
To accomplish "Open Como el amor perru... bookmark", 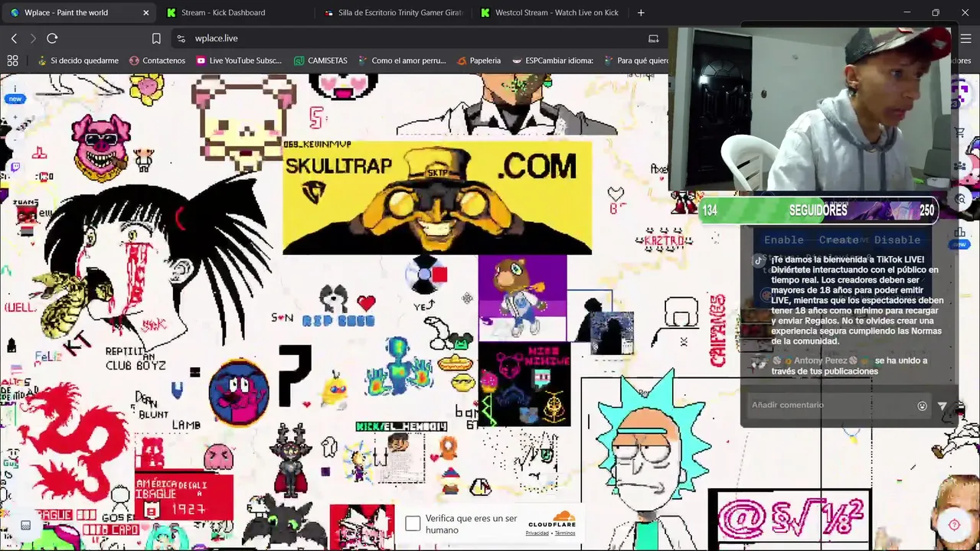I will pyautogui.click(x=401, y=60).
